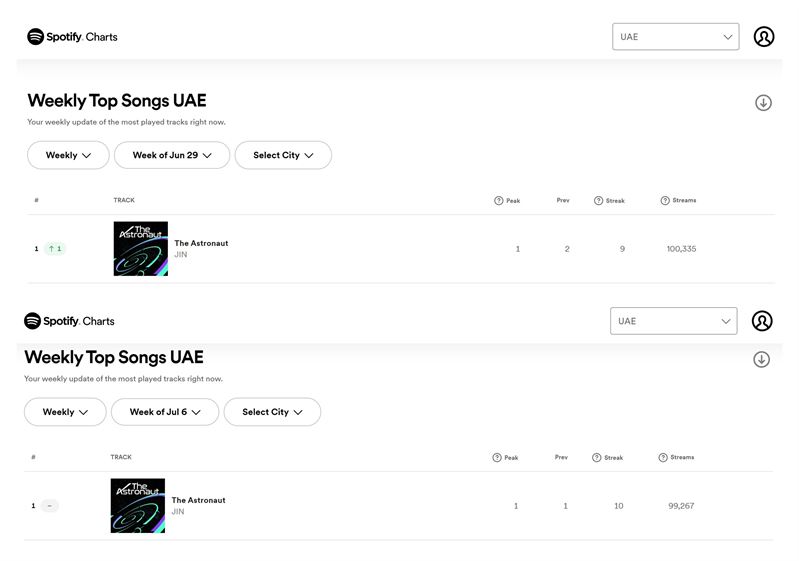Click the Peak help icon in top table
This screenshot has height=561, width=799.
tap(498, 201)
